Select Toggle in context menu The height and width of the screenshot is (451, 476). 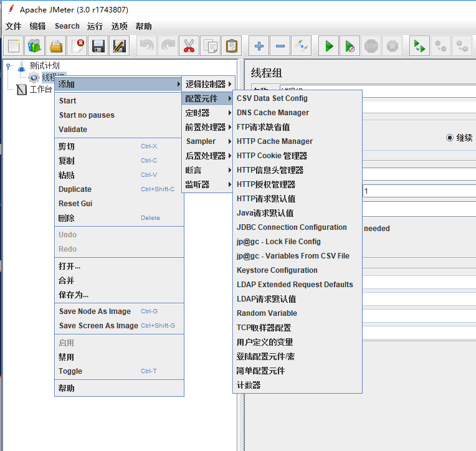click(119, 371)
